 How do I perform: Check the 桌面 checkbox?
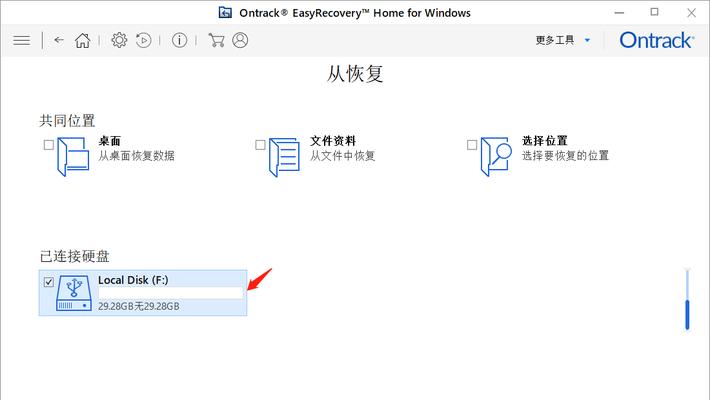[x=48, y=145]
